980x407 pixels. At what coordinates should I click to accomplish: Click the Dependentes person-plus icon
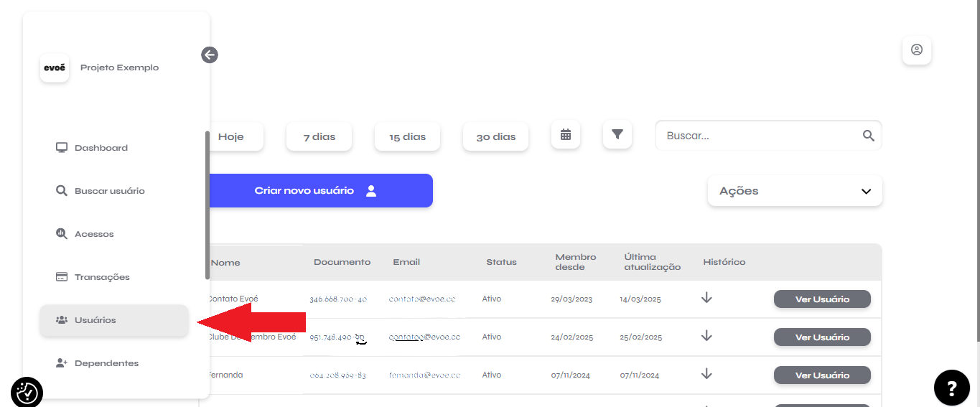pyautogui.click(x=62, y=363)
